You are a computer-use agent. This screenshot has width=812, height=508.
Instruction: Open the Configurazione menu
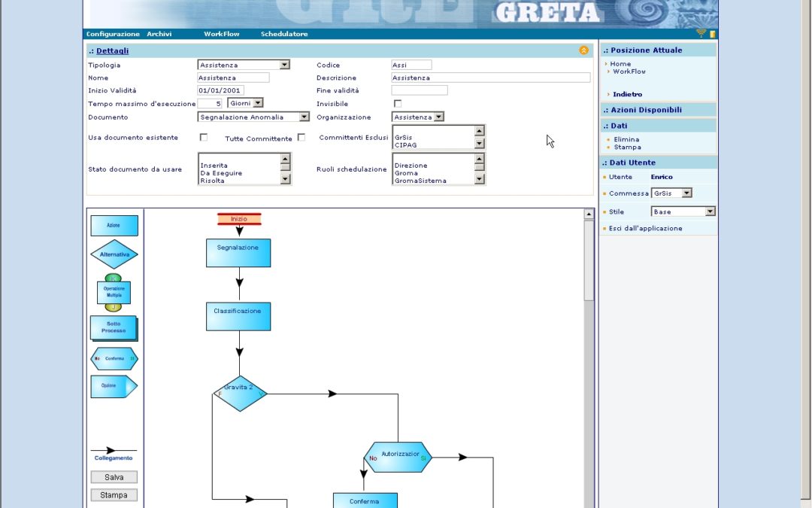coord(113,34)
